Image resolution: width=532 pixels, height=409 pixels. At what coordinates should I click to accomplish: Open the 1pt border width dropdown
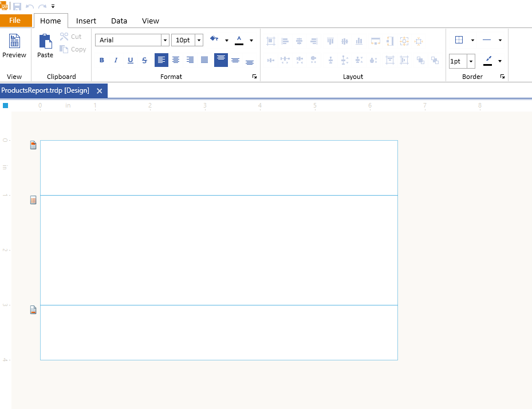point(471,61)
